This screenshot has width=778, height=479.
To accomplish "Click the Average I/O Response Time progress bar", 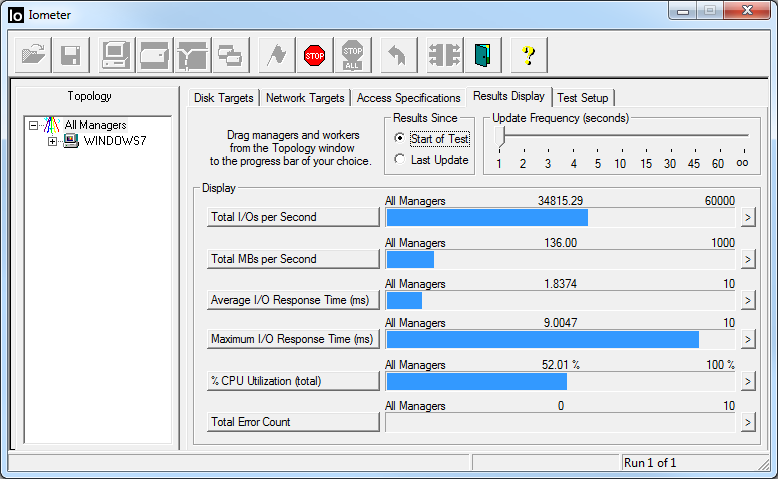I will click(560, 300).
